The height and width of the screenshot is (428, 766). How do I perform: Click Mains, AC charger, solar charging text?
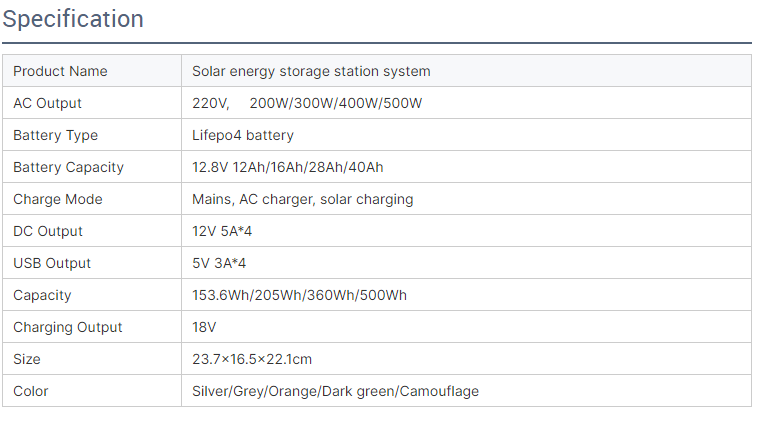[x=302, y=199]
